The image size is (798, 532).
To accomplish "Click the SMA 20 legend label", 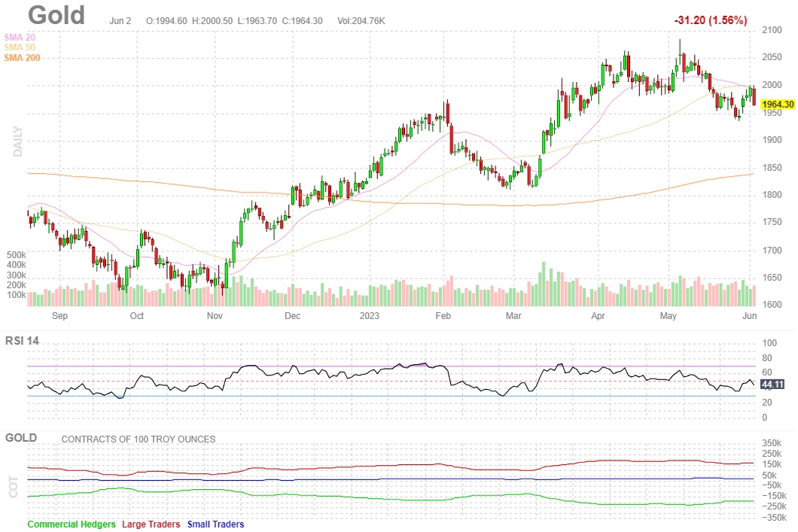I will (x=20, y=37).
